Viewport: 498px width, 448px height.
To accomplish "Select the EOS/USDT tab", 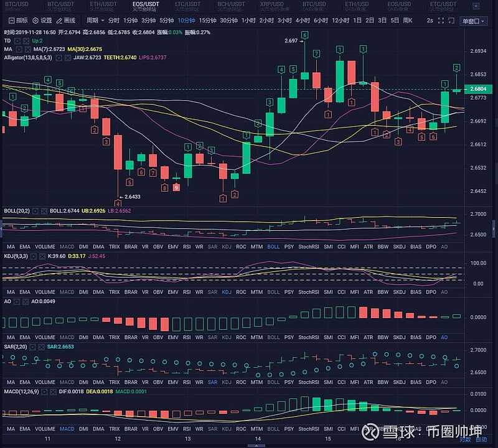I will (146, 6).
